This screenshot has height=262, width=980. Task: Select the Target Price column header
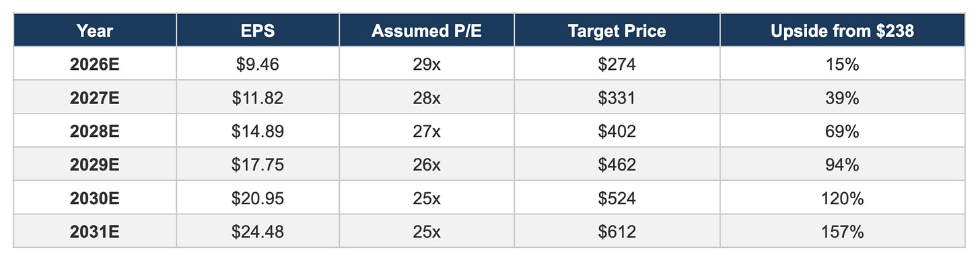coord(617,31)
